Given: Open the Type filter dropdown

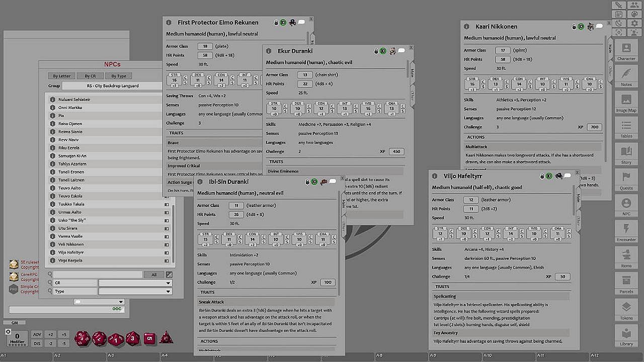Looking at the screenshot, I should coord(135,292).
